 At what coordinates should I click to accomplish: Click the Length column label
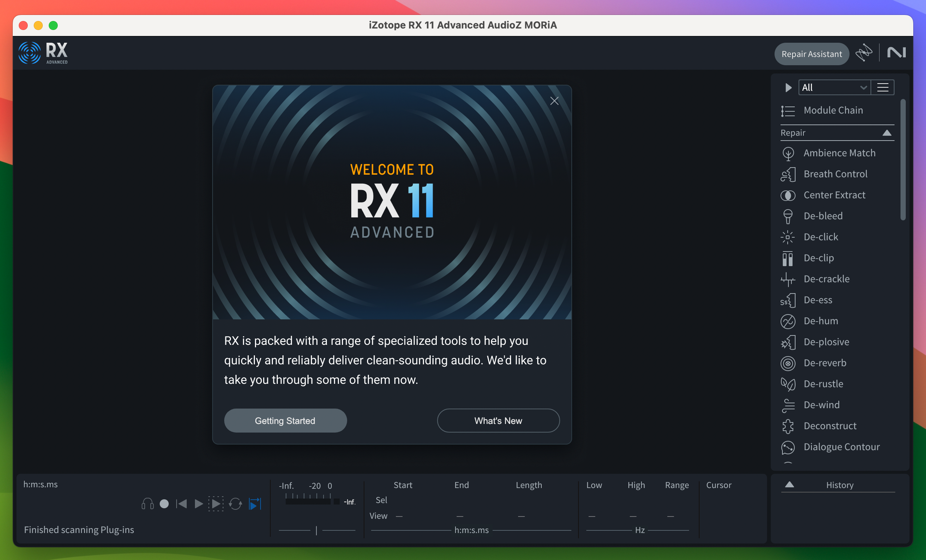tap(528, 485)
